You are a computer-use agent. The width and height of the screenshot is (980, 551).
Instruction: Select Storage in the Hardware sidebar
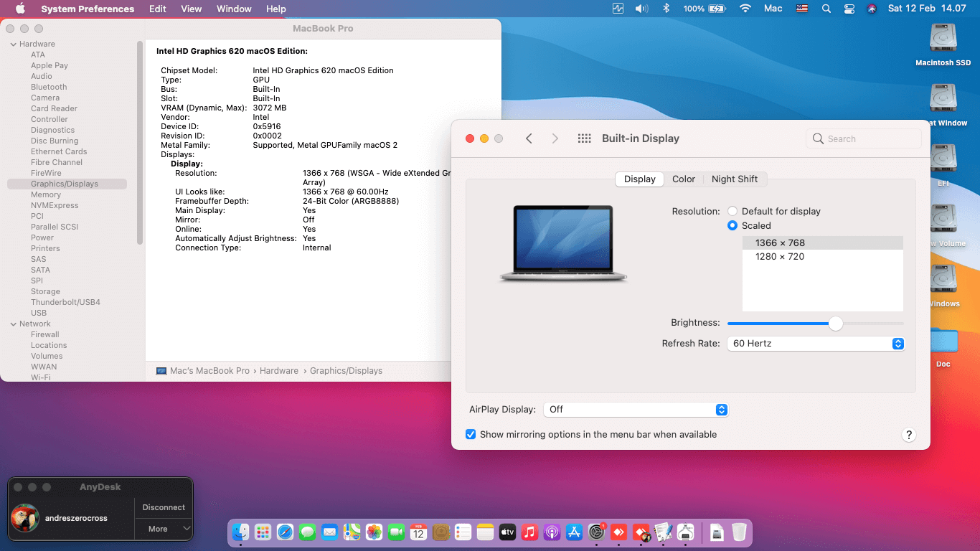(46, 291)
